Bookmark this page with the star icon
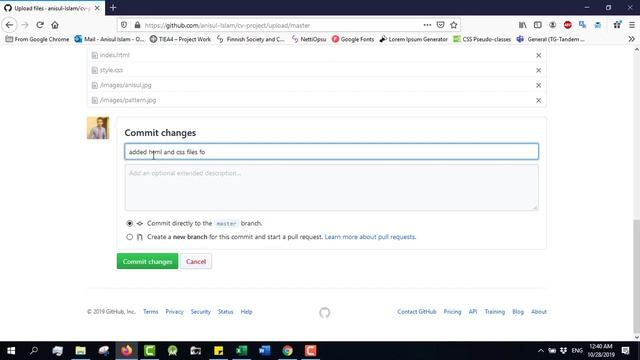Screen dimensions: 640x360 453,25
